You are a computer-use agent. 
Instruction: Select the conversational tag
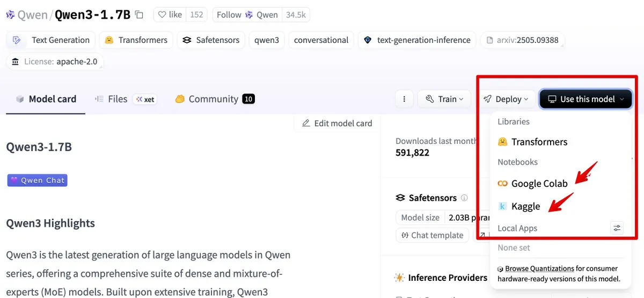(x=321, y=40)
